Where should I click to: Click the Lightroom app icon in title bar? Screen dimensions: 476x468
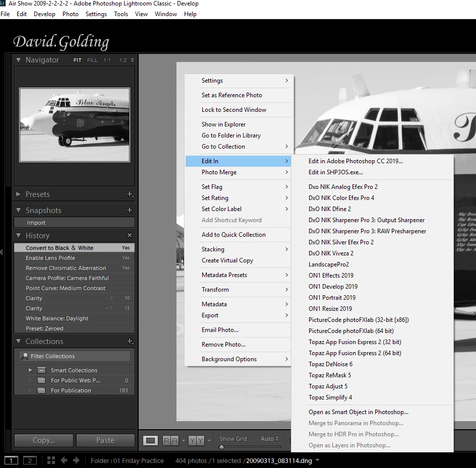(x=3, y=4)
